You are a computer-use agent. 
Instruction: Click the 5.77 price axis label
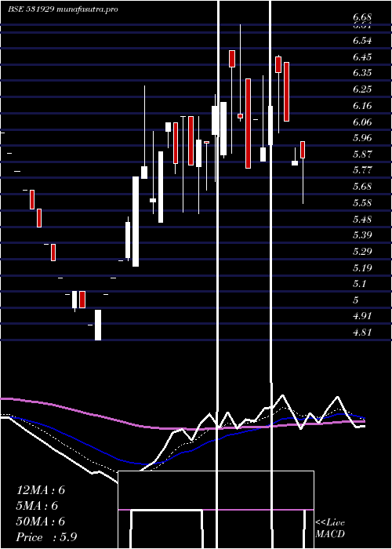tap(362, 170)
